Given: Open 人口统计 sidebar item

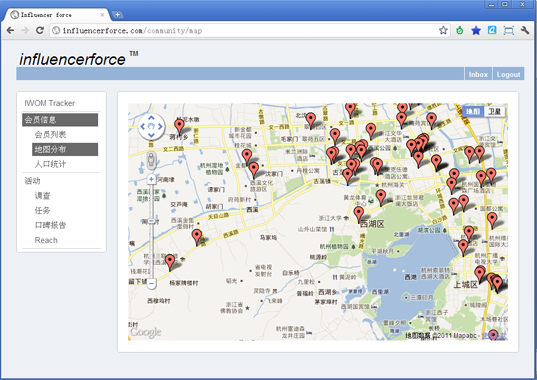Looking at the screenshot, I should (50, 164).
